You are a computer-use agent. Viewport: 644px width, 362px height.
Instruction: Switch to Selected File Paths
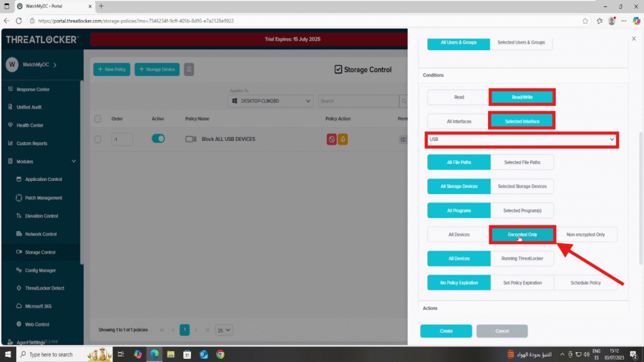coord(522,163)
